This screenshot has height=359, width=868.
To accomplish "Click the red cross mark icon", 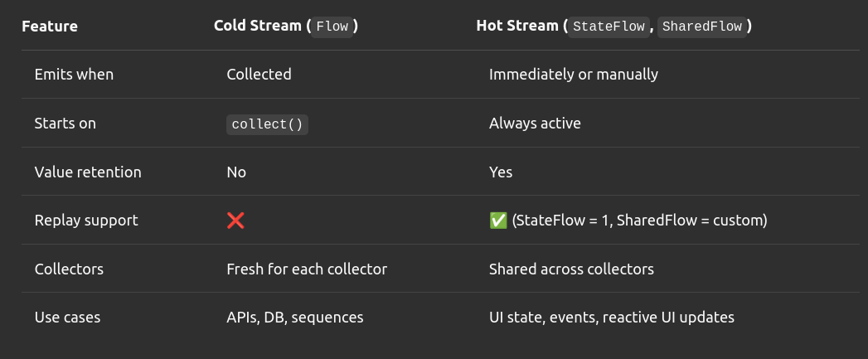I will [x=235, y=221].
